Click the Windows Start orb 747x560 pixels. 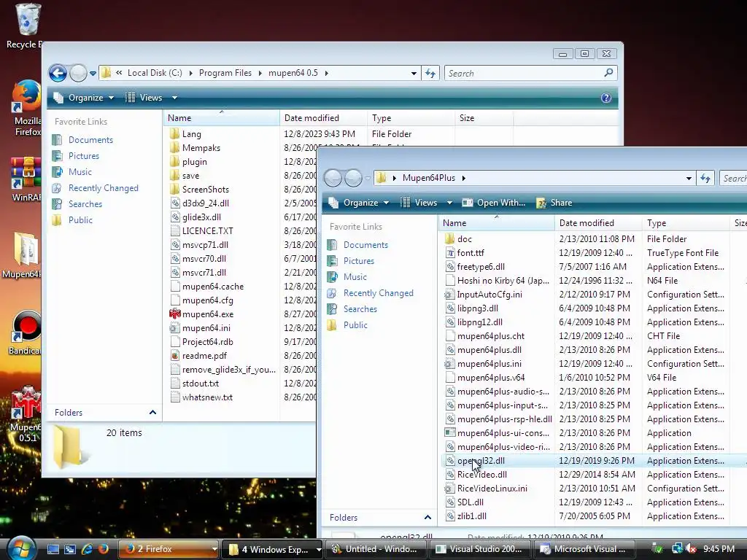click(22, 548)
